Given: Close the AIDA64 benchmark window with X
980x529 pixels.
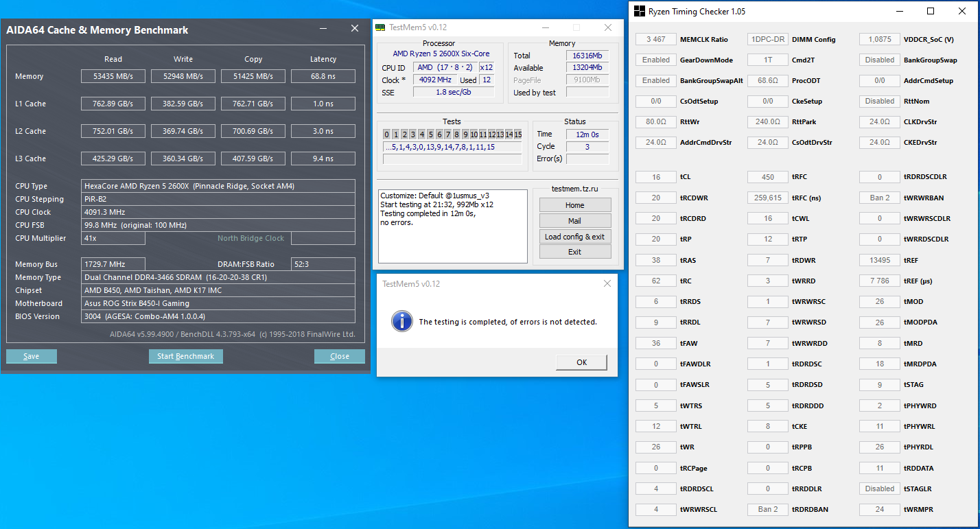Looking at the screenshot, I should pos(355,29).
